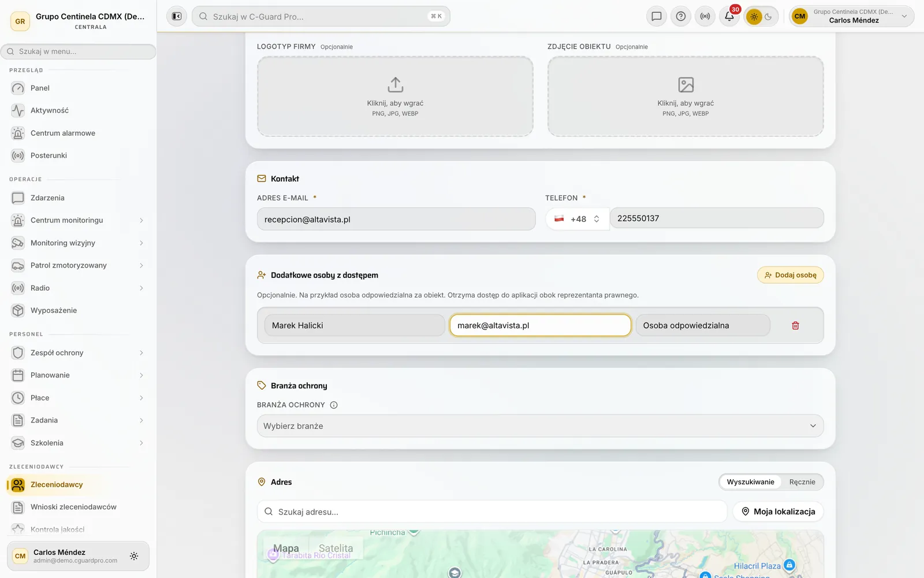Open the chat messages icon

pyautogui.click(x=657, y=16)
